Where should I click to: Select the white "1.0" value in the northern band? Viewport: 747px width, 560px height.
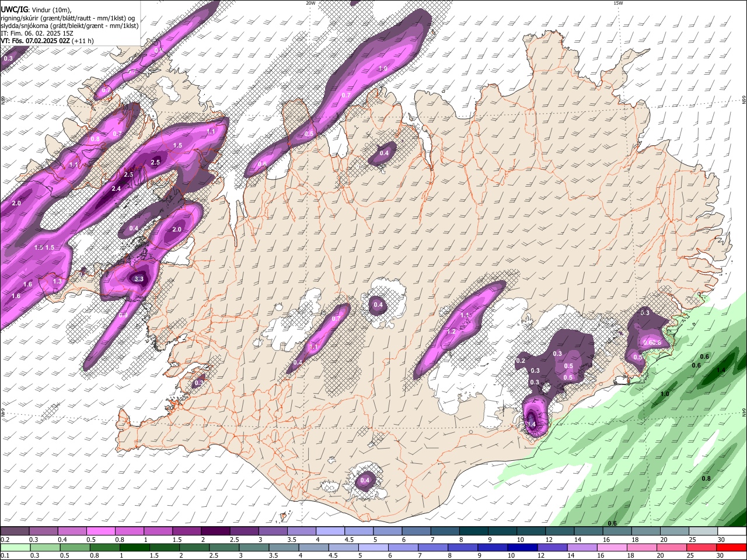pyautogui.click(x=383, y=68)
